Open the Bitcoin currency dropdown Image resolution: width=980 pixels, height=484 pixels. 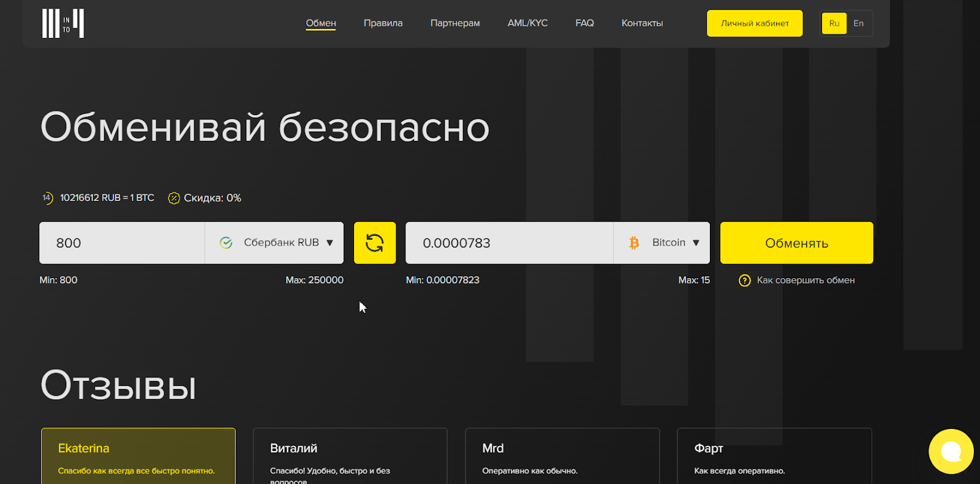tap(661, 243)
